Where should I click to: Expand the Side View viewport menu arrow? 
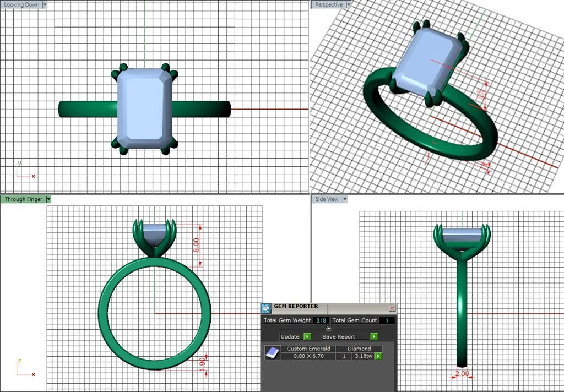pos(345,199)
